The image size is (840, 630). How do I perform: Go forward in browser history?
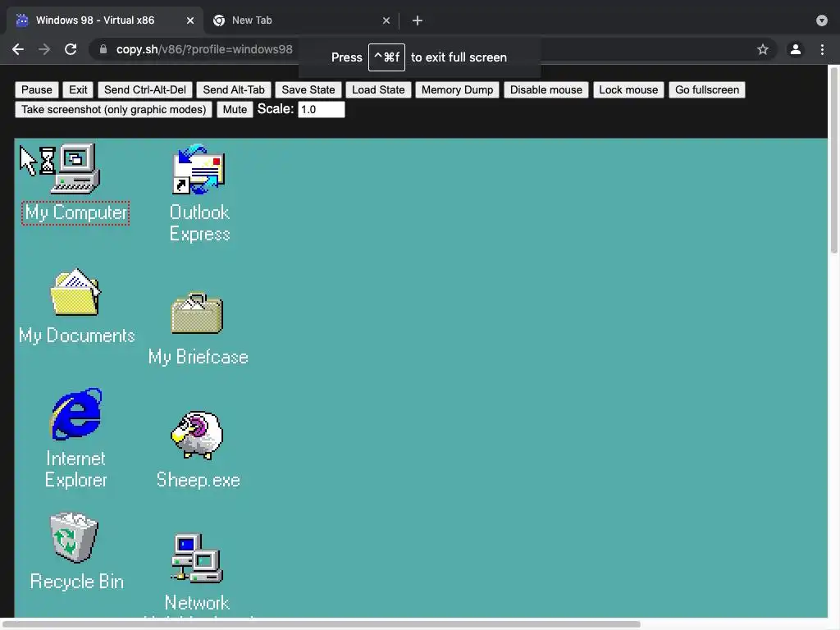click(44, 49)
